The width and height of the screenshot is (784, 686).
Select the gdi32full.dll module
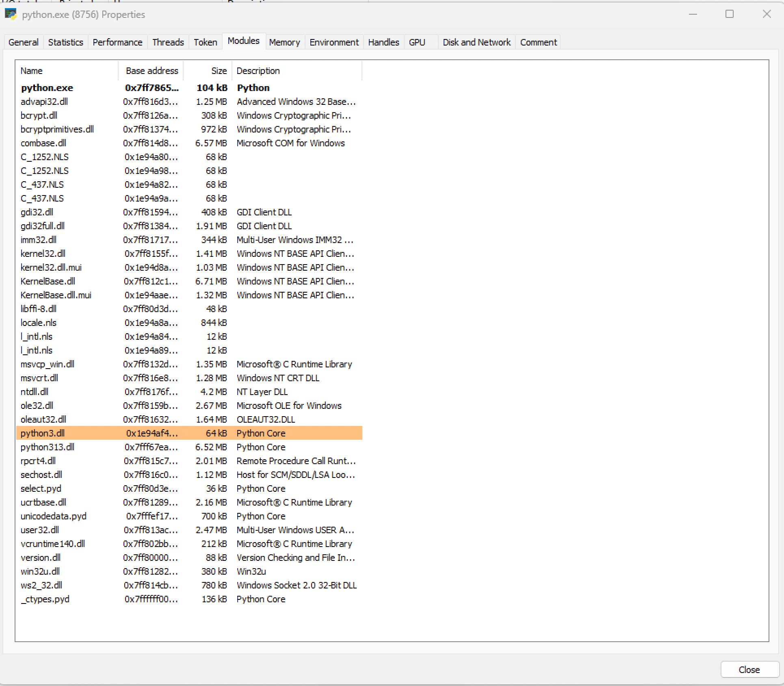pyautogui.click(x=189, y=226)
